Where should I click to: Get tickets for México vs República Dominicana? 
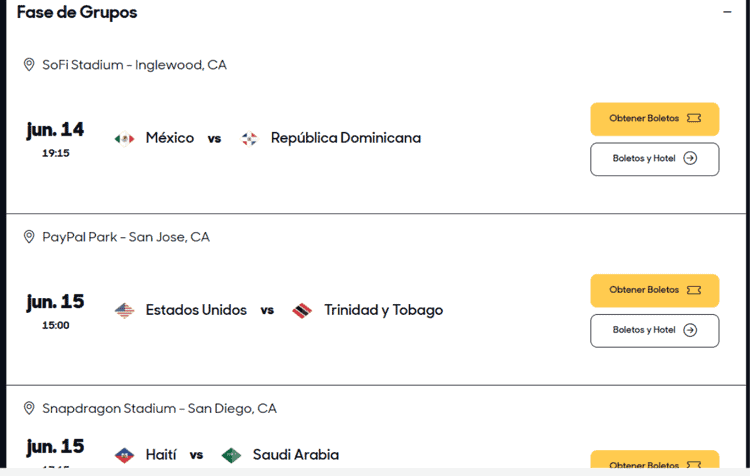point(654,119)
